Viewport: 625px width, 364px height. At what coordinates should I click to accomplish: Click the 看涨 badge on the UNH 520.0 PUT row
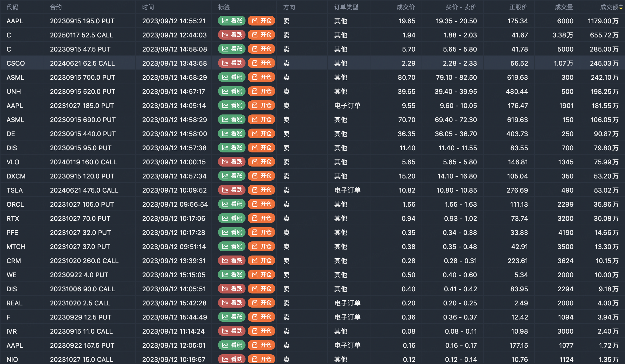click(232, 91)
